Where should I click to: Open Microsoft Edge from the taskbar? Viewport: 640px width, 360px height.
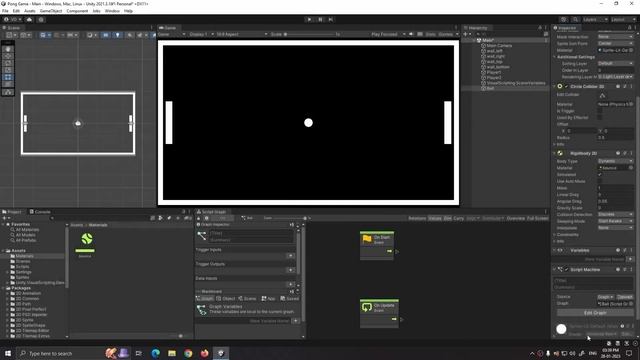click(x=156, y=353)
